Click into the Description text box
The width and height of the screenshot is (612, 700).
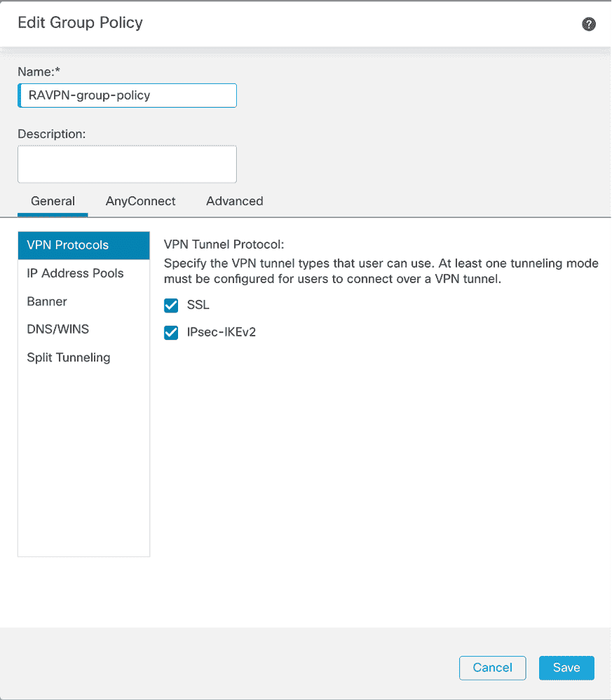[x=128, y=164]
